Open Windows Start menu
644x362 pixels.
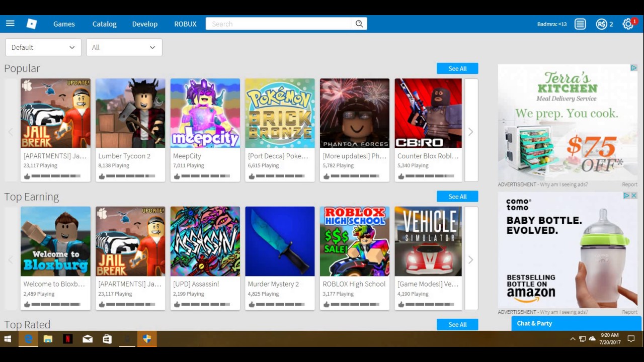click(8, 339)
